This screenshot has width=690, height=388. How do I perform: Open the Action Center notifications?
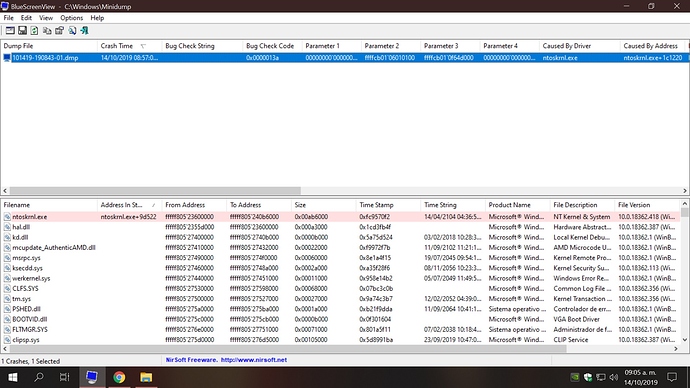(672, 377)
